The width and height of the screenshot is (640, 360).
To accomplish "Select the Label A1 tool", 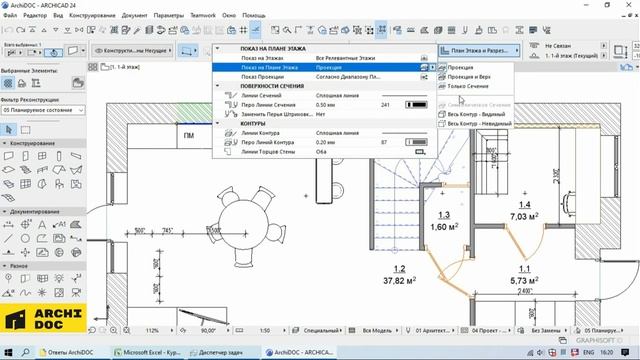I will (59, 224).
